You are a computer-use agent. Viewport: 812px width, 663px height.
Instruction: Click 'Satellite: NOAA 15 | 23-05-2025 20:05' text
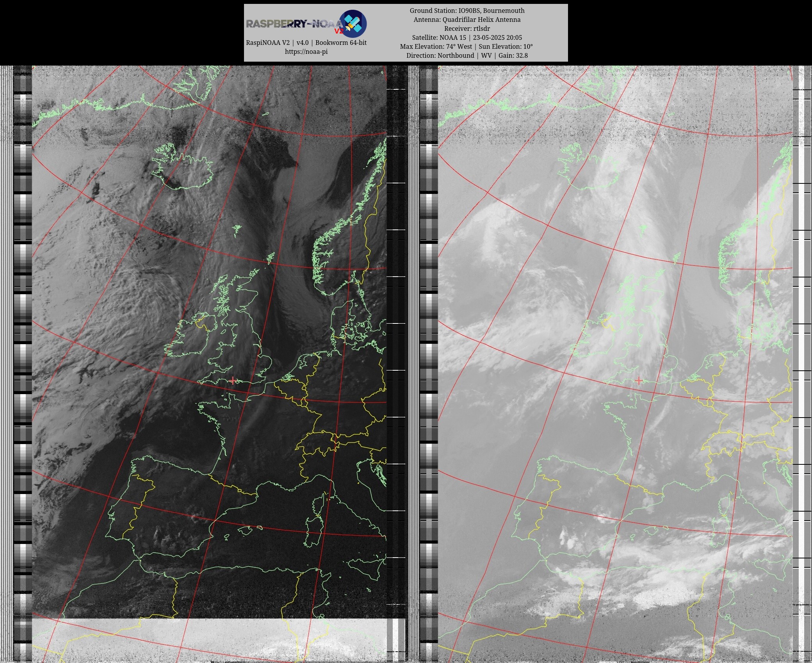coord(467,37)
